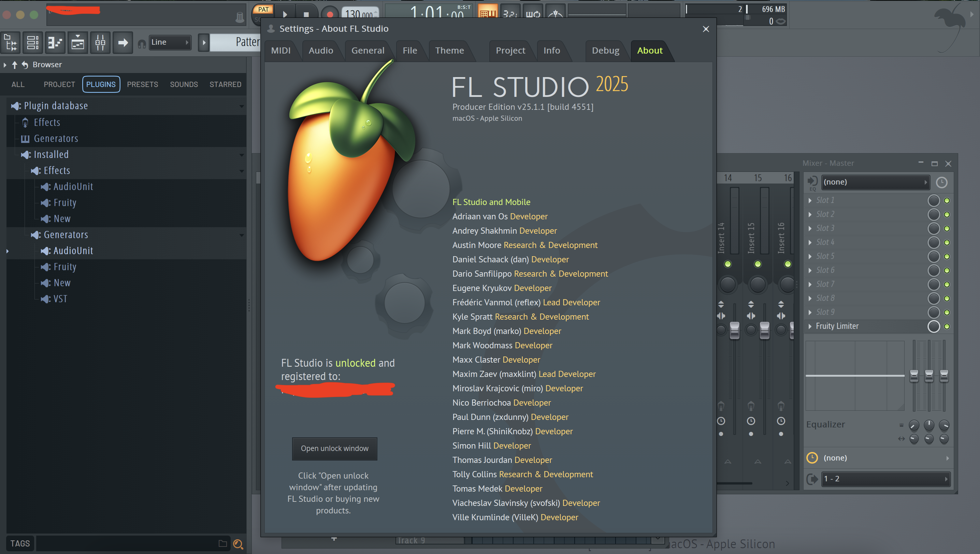Toggle Slot 3 enable light in mixer

[x=947, y=229]
